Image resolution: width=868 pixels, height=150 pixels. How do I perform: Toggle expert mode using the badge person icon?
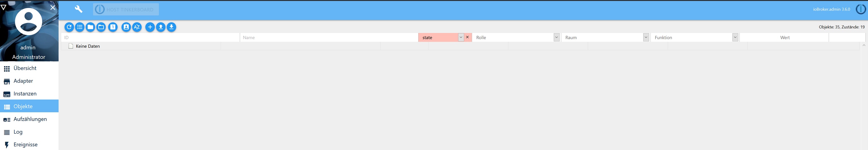click(126, 27)
